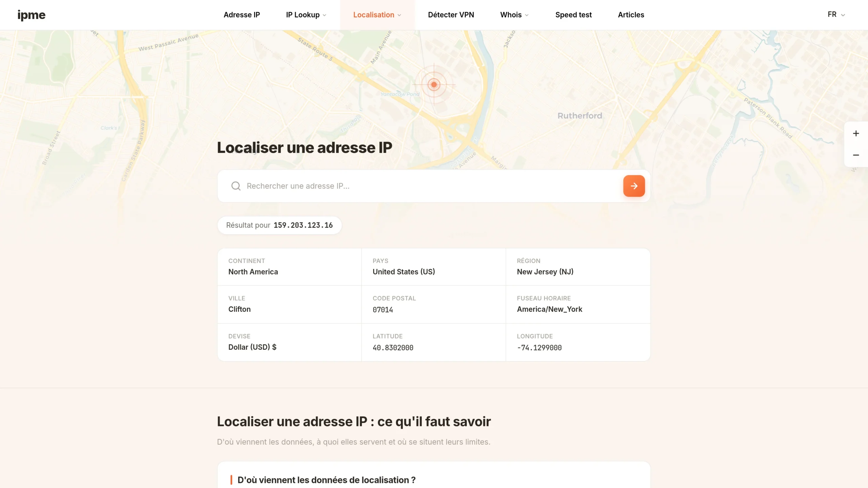Screen dimensions: 868x488
Task: Open the Speed test page
Action: coord(573,15)
